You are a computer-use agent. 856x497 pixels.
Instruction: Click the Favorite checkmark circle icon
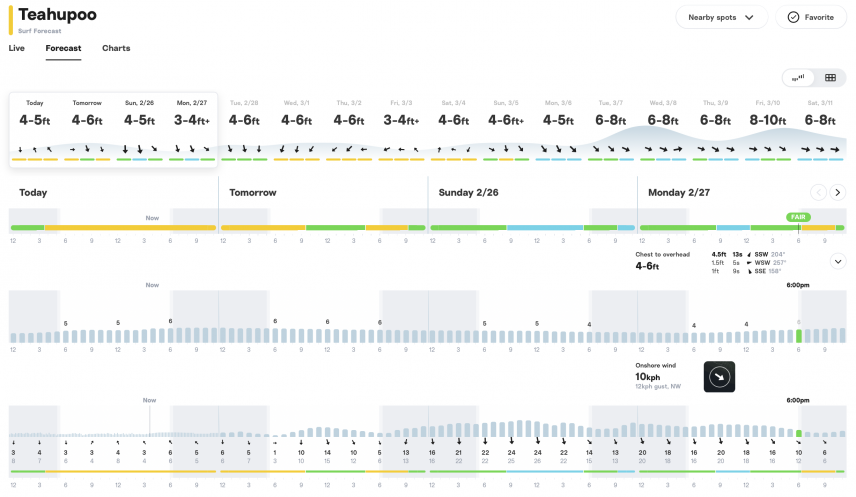793,17
